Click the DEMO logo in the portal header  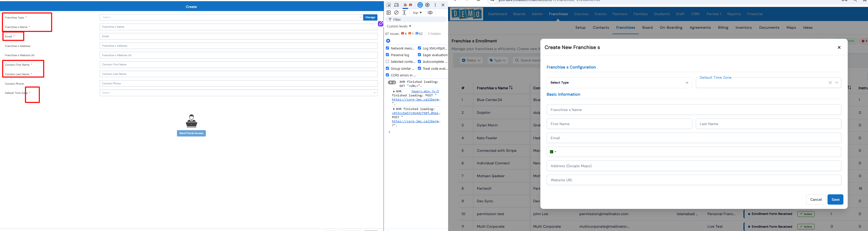pos(466,14)
